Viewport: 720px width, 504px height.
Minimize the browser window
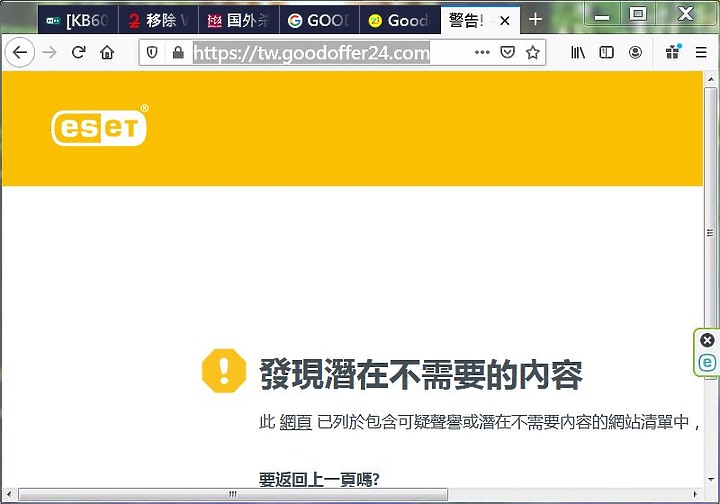tap(602, 16)
